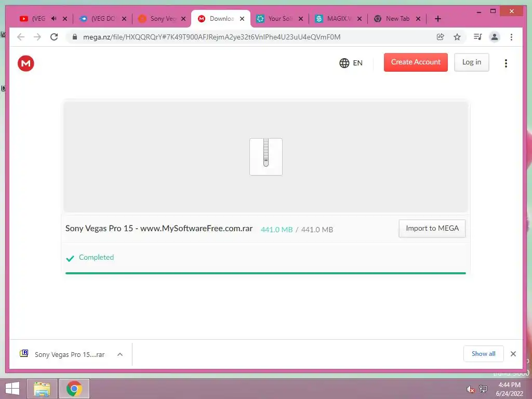Click the RAR archive file thumbnail

[266, 157]
